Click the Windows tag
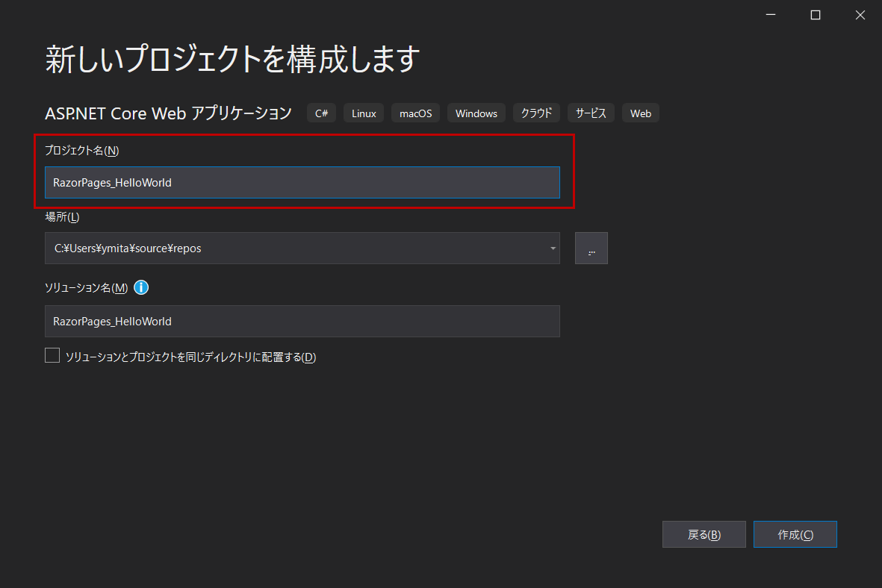 (x=476, y=113)
